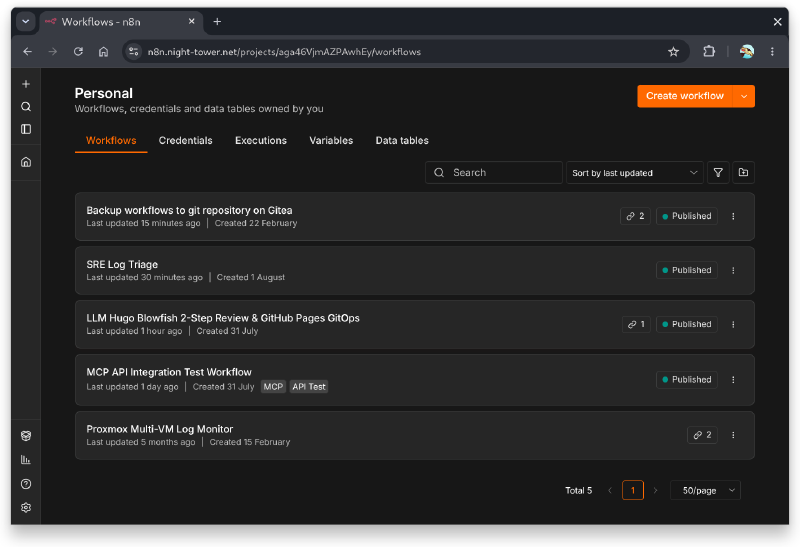Click the site info icon in the address bar
The height and width of the screenshot is (547, 800).
coord(134,52)
